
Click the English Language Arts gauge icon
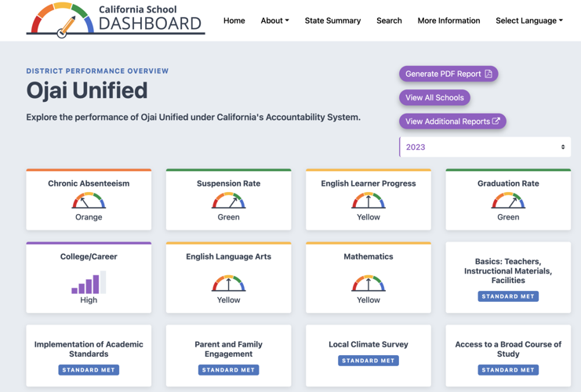tap(229, 283)
